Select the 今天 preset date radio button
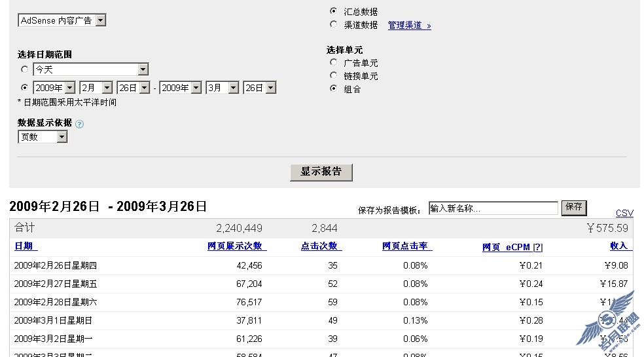 (x=25, y=69)
